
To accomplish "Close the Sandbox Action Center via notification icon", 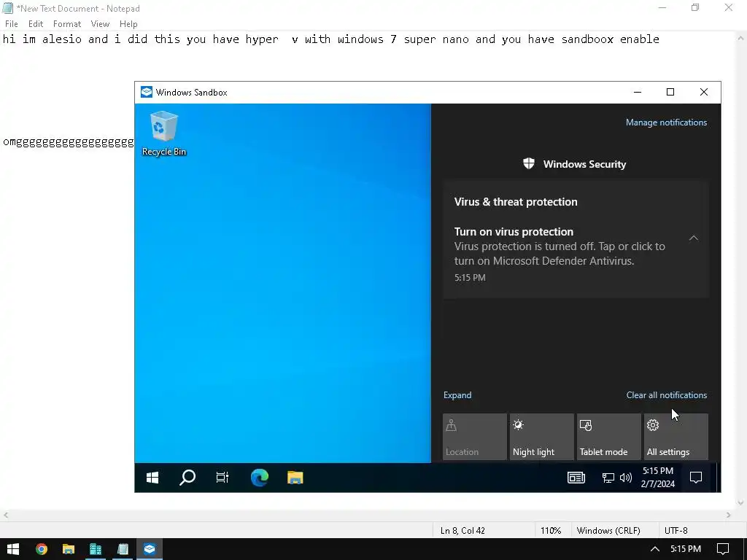I will [x=696, y=478].
